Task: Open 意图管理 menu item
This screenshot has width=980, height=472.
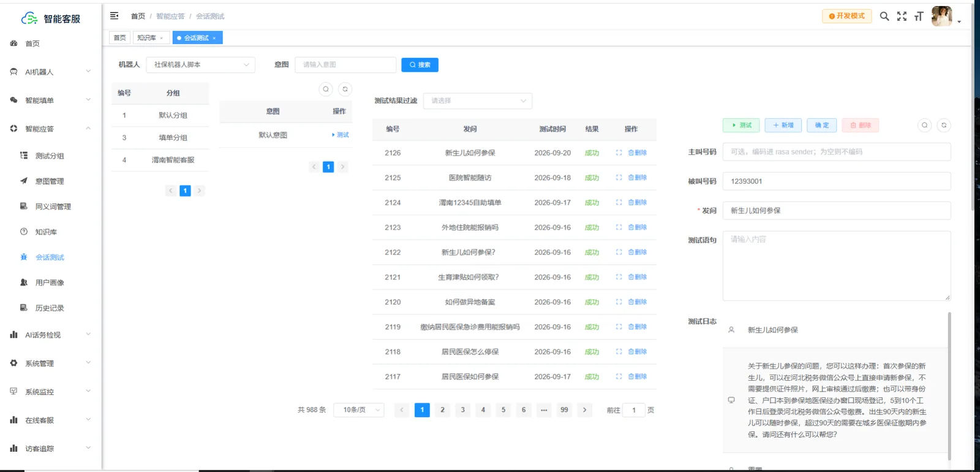Action: [x=51, y=181]
